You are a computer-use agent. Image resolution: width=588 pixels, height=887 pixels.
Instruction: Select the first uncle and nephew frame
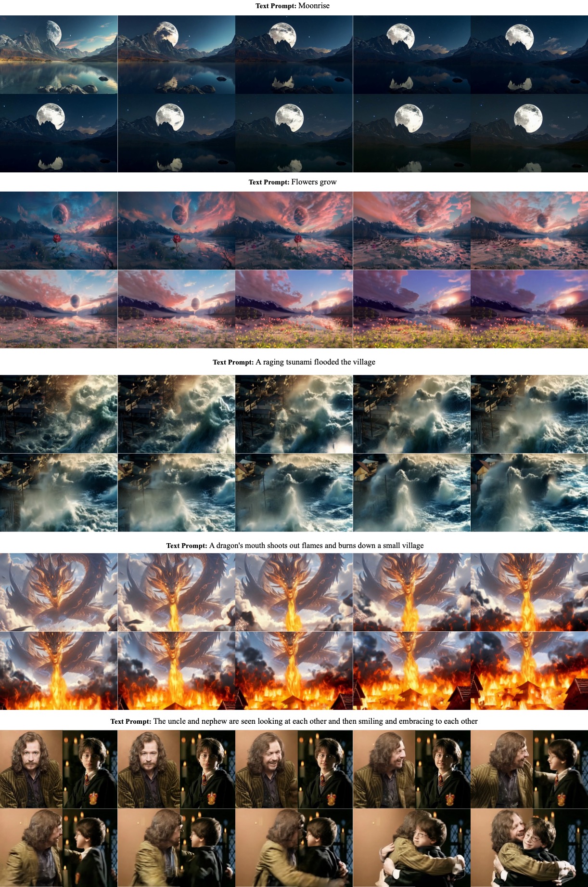tap(59, 769)
